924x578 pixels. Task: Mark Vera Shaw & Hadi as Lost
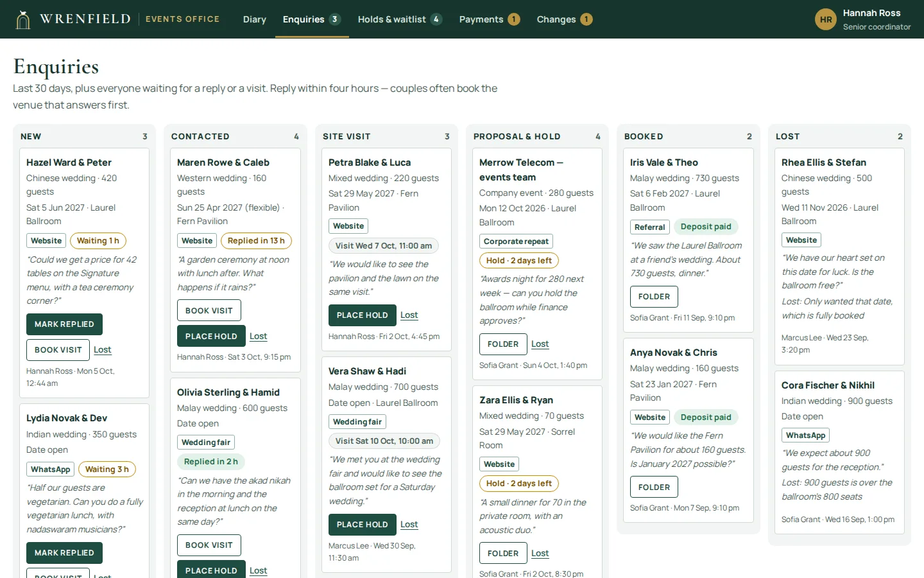tap(409, 525)
